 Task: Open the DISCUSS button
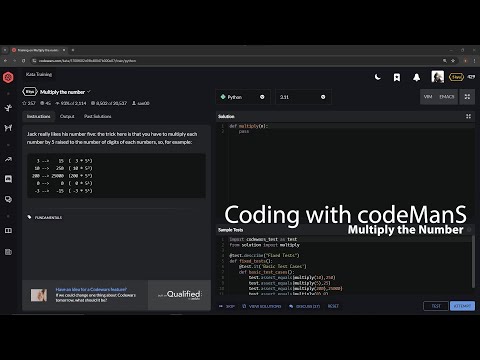(x=305, y=306)
